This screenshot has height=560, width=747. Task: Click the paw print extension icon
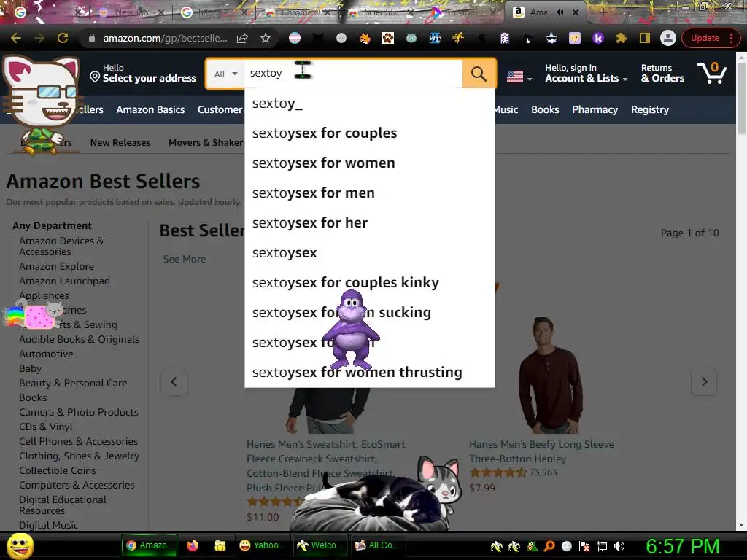tap(388, 38)
